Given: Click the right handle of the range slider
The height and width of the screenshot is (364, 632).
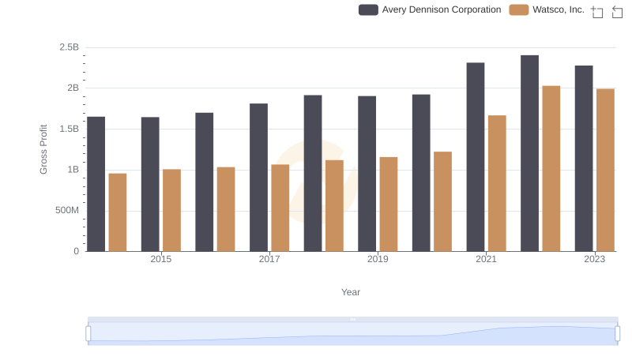Looking at the screenshot, I should click(617, 333).
